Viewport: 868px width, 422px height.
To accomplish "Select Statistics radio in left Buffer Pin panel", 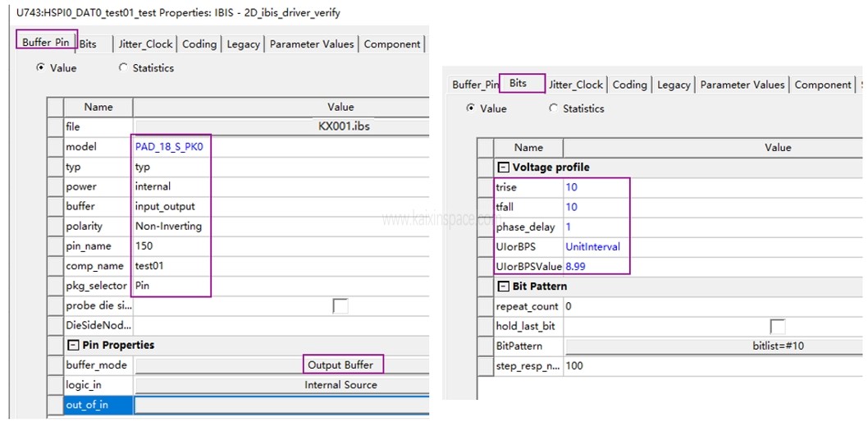I will (x=124, y=68).
